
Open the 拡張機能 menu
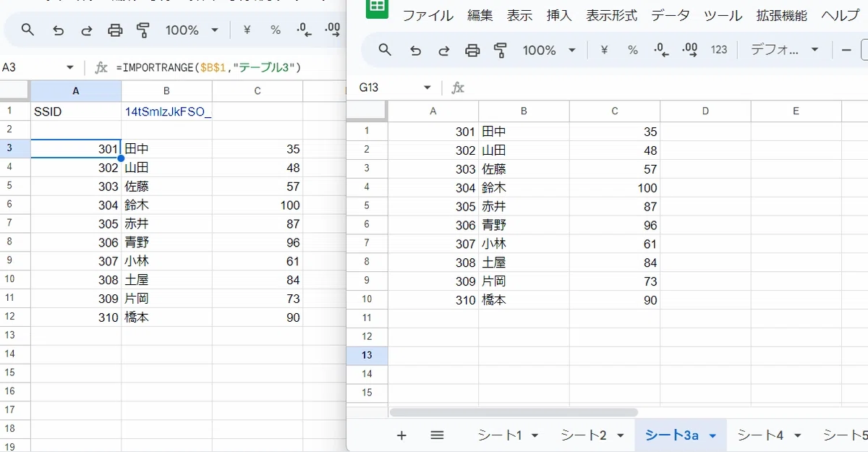point(782,15)
